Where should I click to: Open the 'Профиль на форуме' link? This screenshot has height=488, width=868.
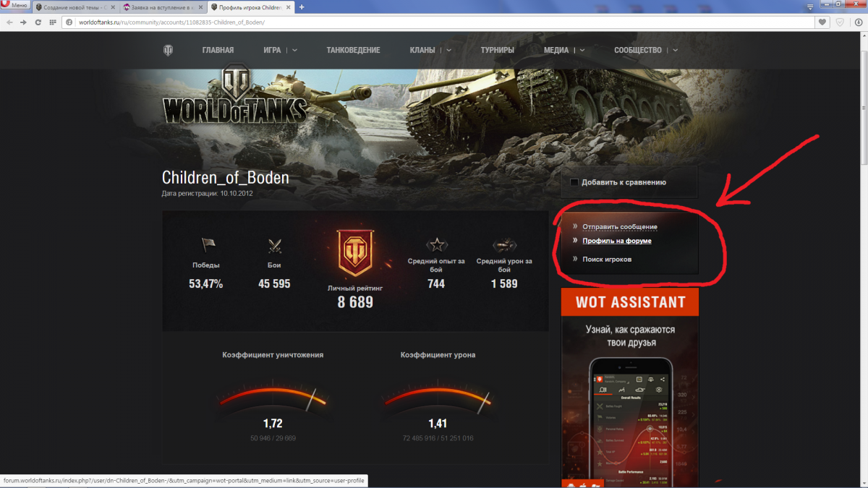pyautogui.click(x=617, y=241)
